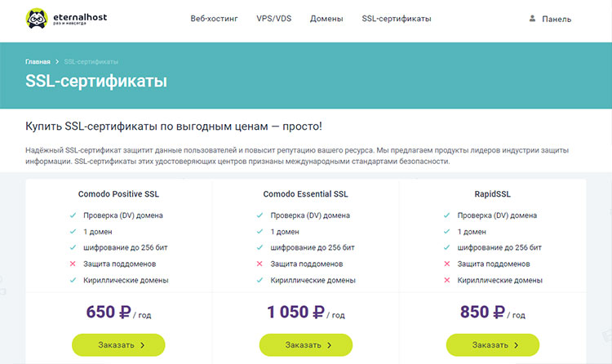The image size is (612, 364).
Task: Follow the Главная breadcrumb link
Action: pyautogui.click(x=38, y=62)
